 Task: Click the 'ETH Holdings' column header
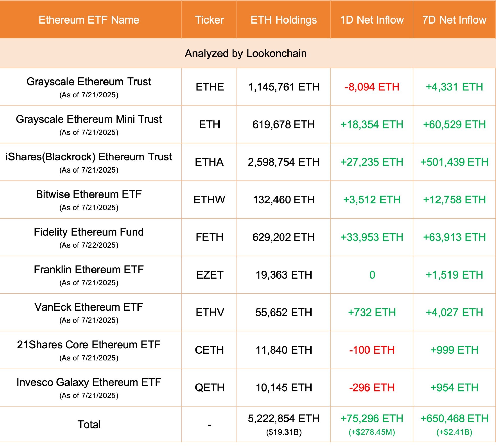coord(284,20)
